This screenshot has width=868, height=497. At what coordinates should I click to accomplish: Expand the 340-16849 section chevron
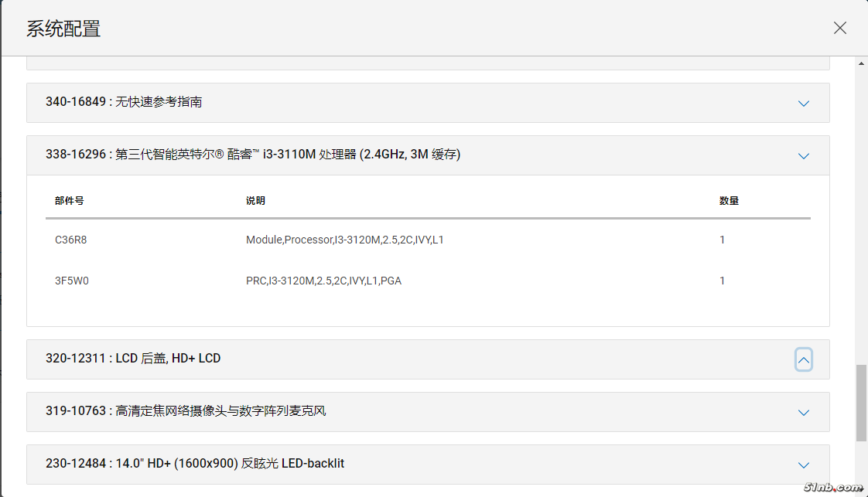[803, 103]
